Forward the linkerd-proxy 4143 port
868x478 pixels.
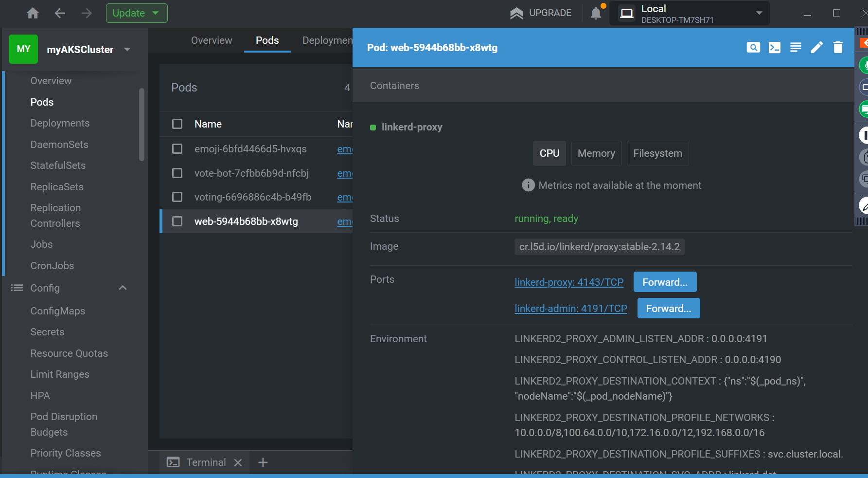[x=665, y=282]
